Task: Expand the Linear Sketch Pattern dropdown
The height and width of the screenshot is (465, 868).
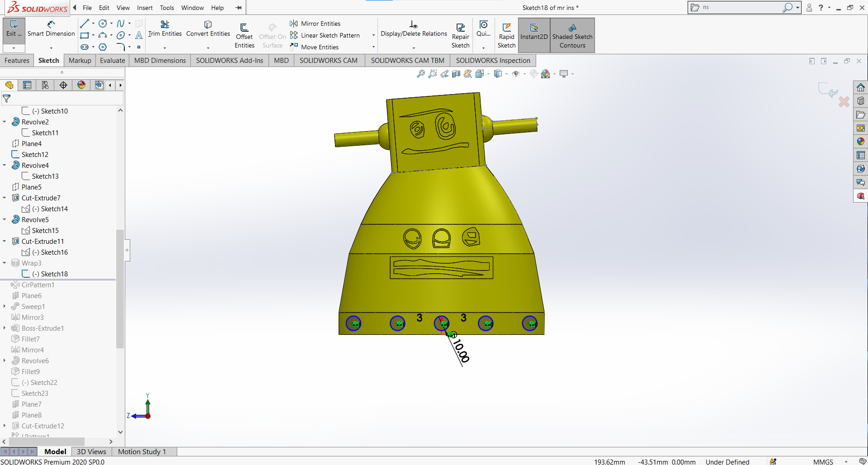Action: point(373,35)
